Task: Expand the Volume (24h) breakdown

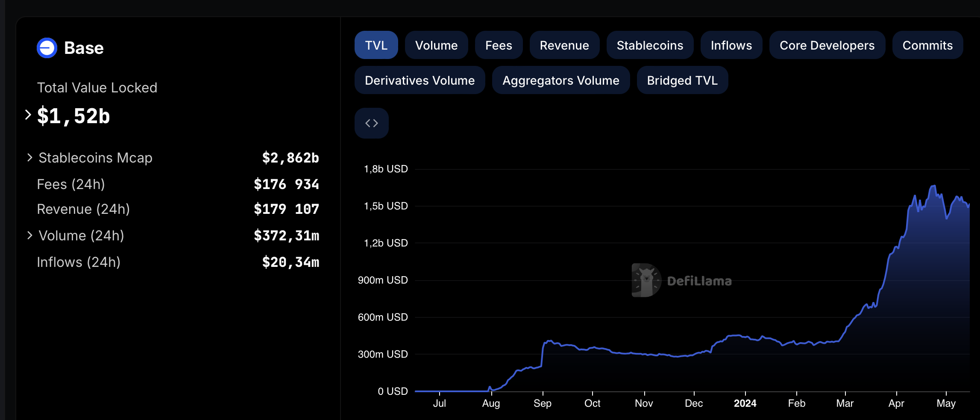Action: (29, 236)
